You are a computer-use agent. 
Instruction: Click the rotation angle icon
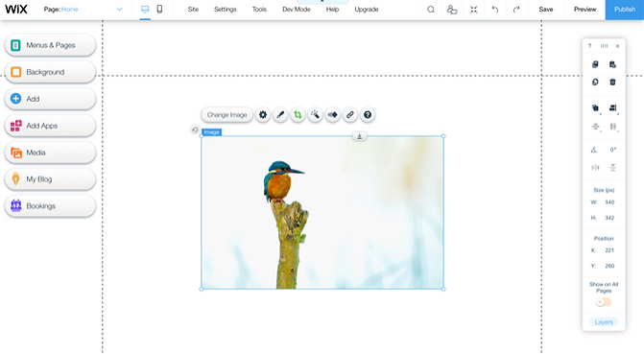point(594,150)
